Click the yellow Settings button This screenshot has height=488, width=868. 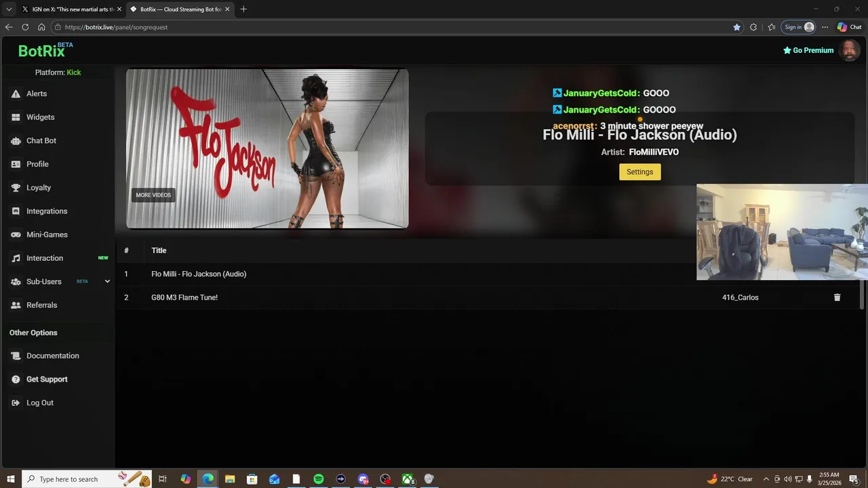coord(639,172)
